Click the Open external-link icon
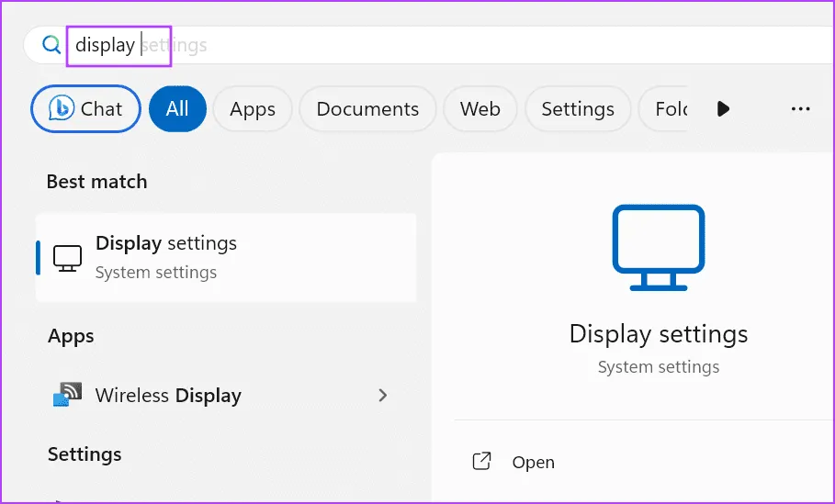 pos(481,462)
